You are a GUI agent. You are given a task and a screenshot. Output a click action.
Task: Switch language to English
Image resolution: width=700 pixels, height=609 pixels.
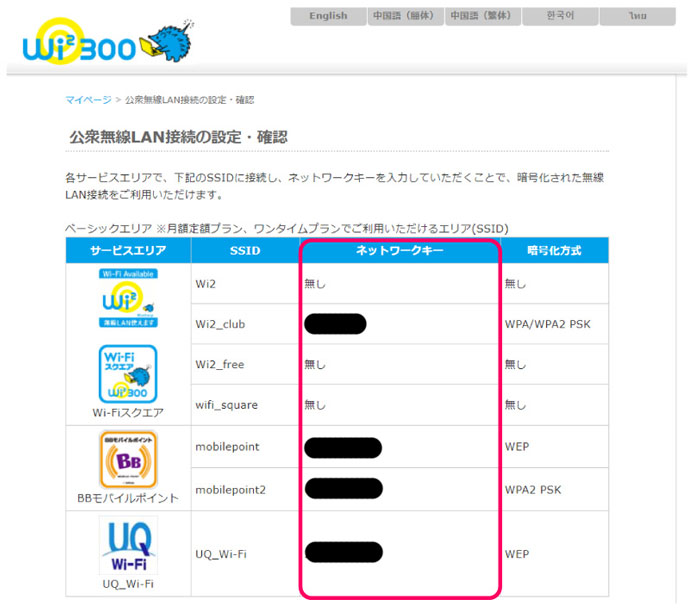coord(328,16)
